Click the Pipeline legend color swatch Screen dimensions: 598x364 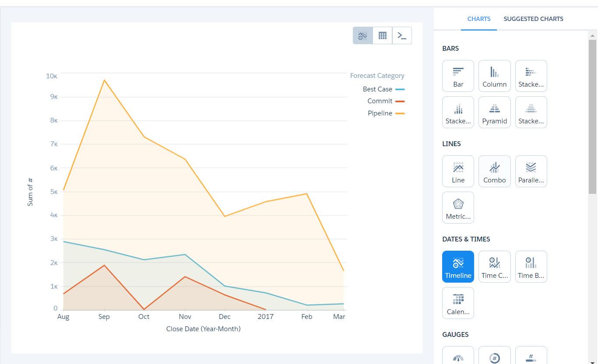pyautogui.click(x=400, y=113)
